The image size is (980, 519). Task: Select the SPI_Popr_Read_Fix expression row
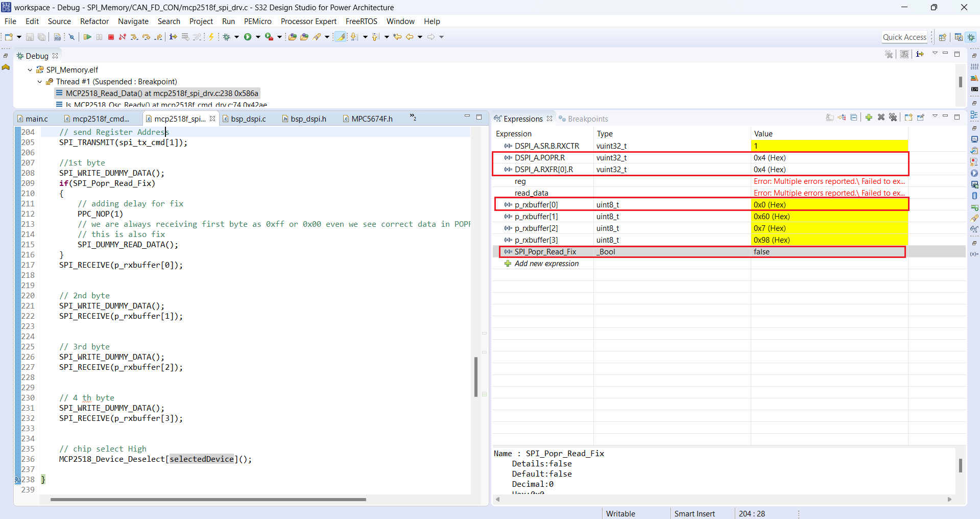[545, 251]
